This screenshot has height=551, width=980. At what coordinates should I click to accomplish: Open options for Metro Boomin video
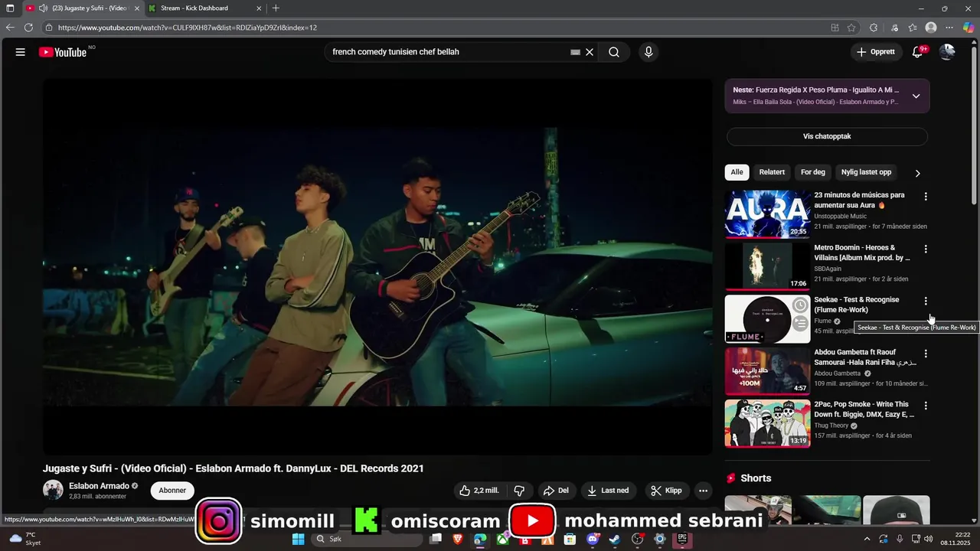pos(926,249)
